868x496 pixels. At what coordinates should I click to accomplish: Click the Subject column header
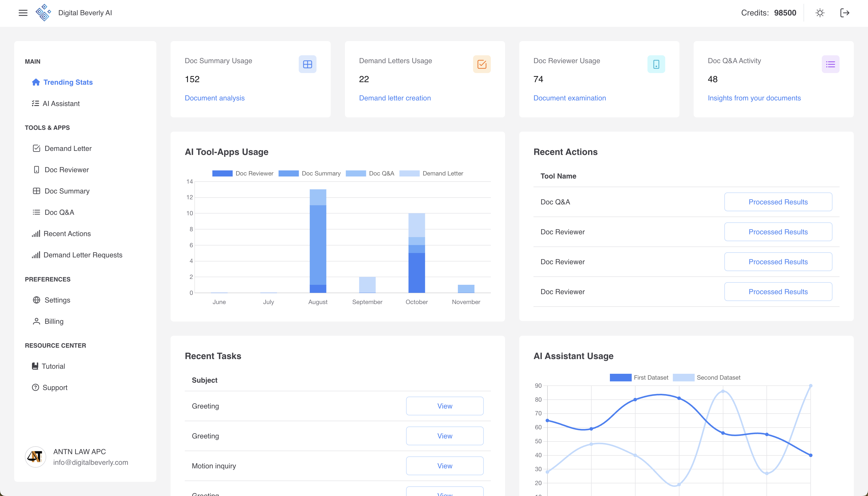tap(205, 380)
